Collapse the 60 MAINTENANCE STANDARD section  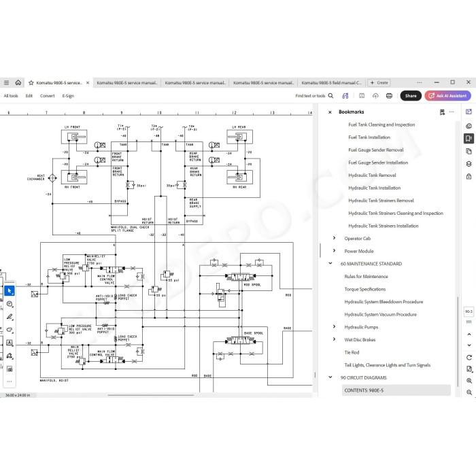coord(330,264)
